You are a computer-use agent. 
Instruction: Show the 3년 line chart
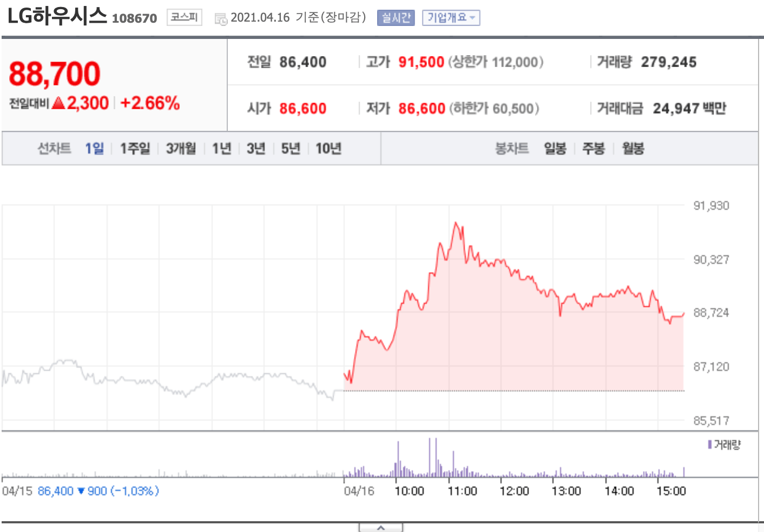pyautogui.click(x=256, y=149)
